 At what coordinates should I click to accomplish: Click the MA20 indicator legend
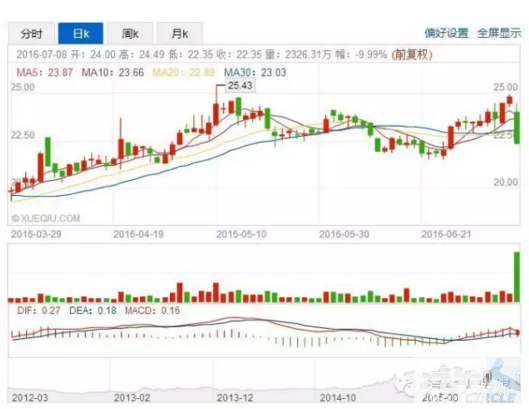[183, 73]
